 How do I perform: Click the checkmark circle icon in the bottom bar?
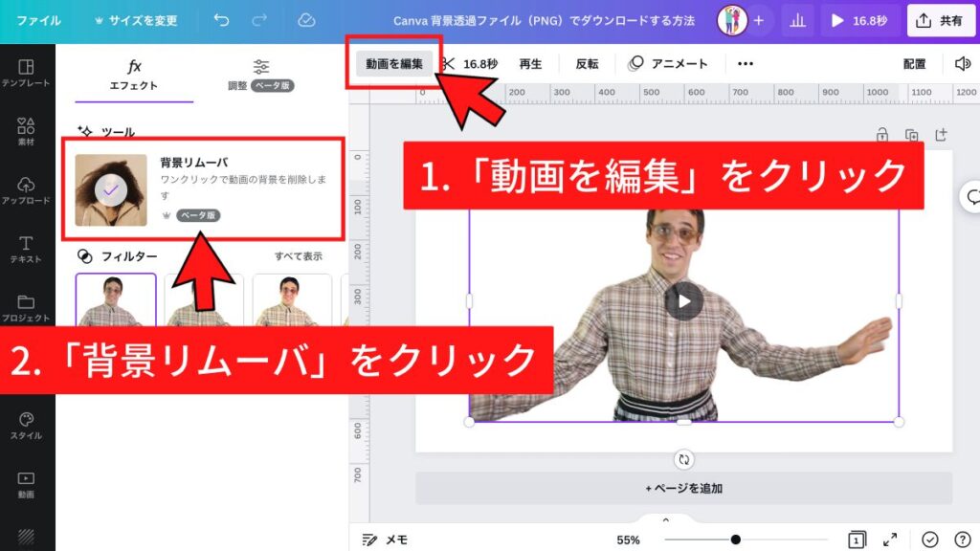coord(929,540)
